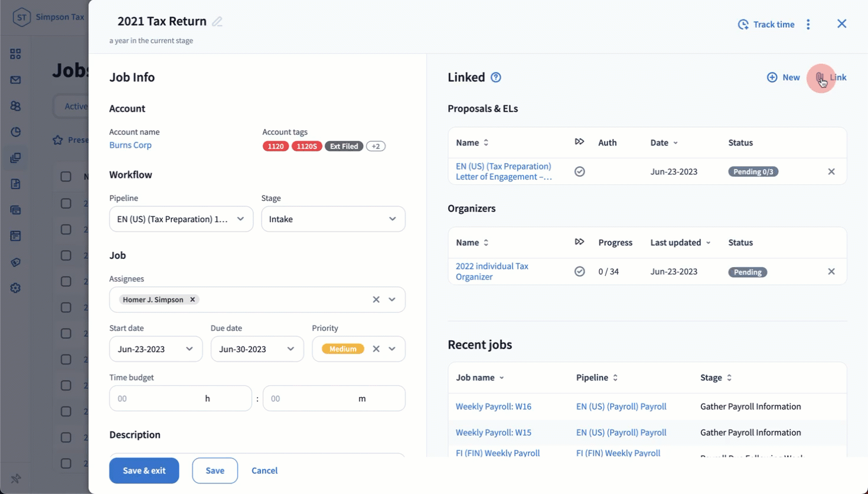Open the Stage dropdown showing Intake

click(x=333, y=219)
